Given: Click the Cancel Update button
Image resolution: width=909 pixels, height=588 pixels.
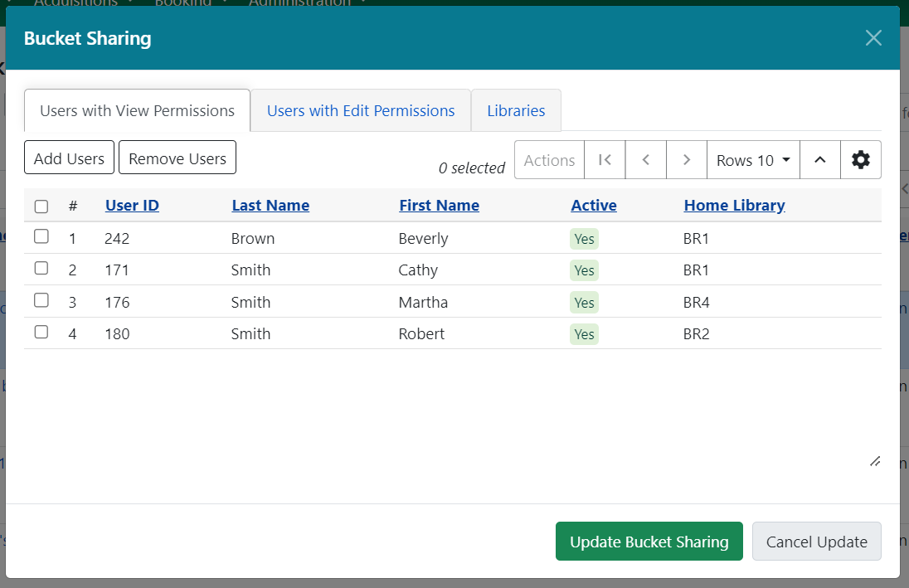Looking at the screenshot, I should click(x=816, y=542).
